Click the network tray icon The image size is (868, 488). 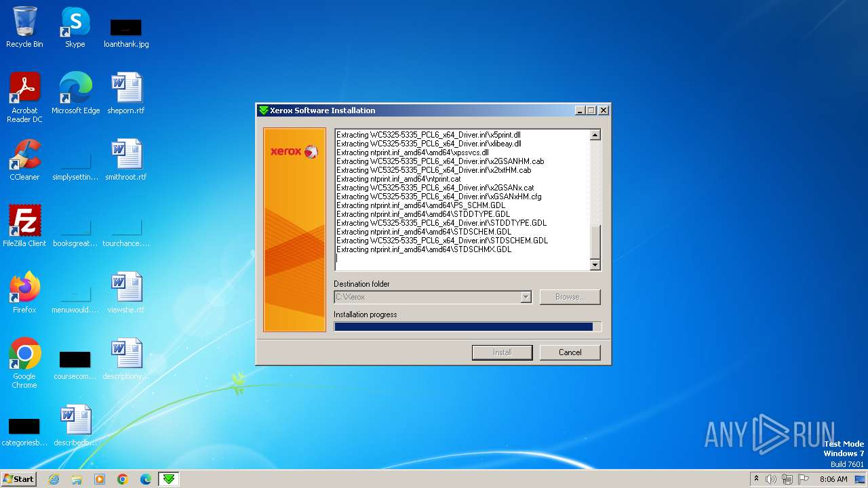click(x=787, y=479)
